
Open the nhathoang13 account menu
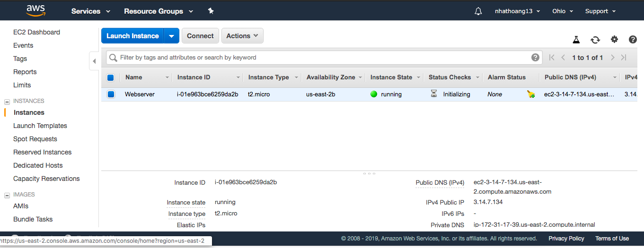coord(518,11)
